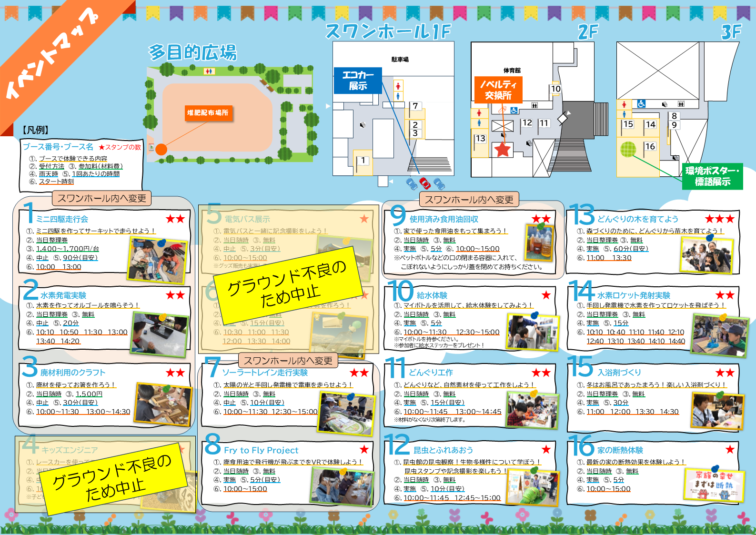Click the green 環境ポスター・標語展示 label
Viewport: 756px width, 535px height.
click(x=712, y=176)
